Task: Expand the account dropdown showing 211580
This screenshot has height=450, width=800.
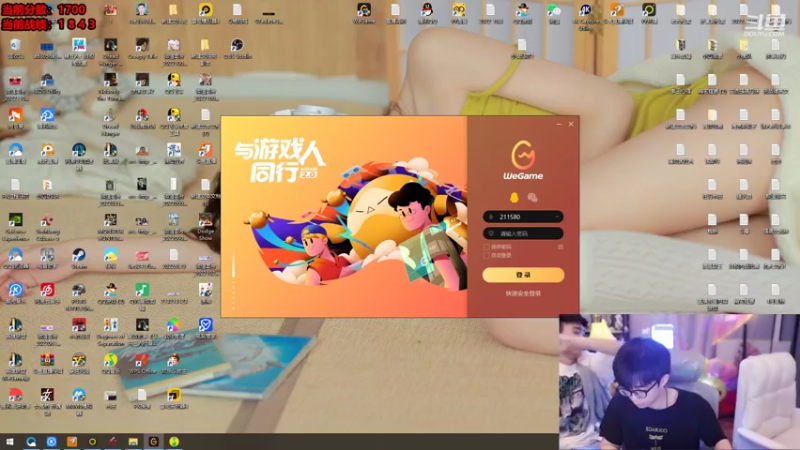Action: (557, 217)
